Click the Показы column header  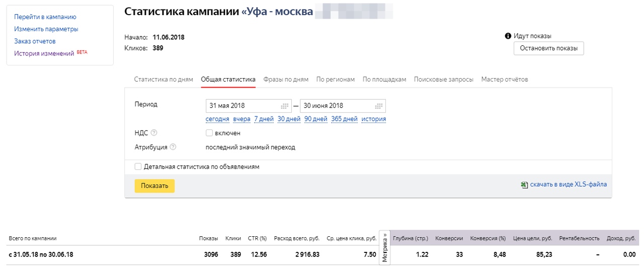[x=208, y=239]
